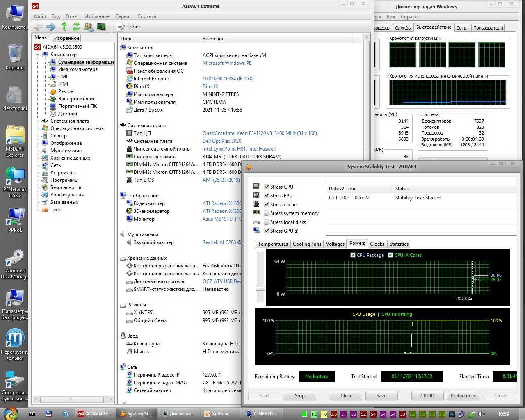Click the Save button in Stability Test
This screenshot has height=420, width=525.
tap(381, 396)
